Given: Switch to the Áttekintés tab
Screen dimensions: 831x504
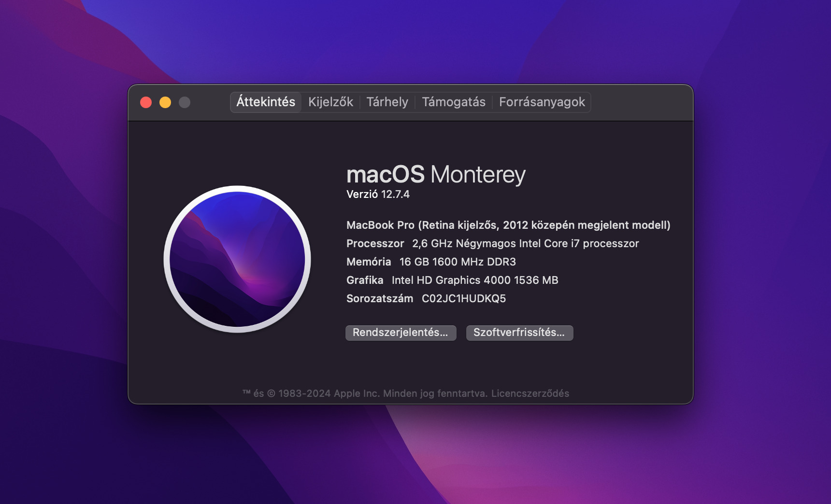Looking at the screenshot, I should [266, 102].
